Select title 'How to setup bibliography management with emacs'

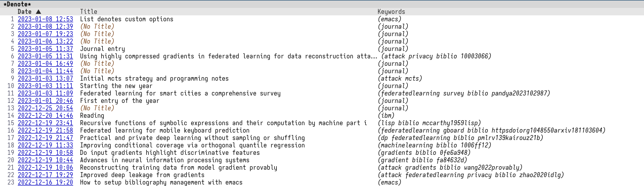coord(161,182)
